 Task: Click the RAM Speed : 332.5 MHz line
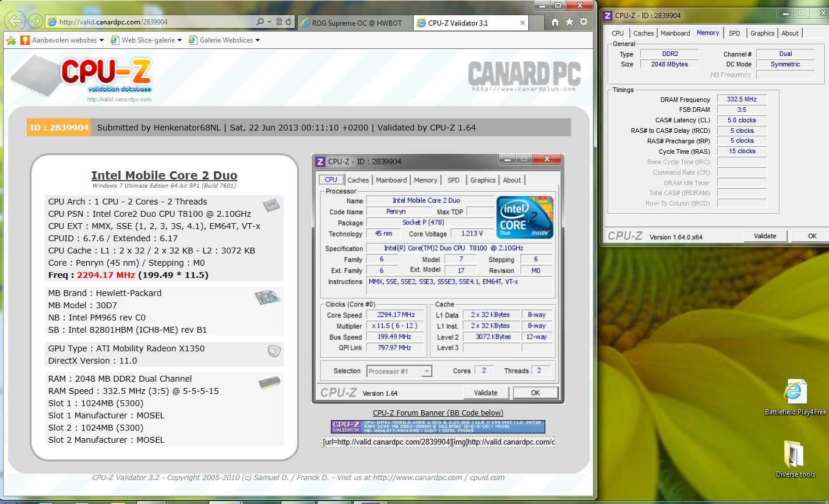coord(133,391)
